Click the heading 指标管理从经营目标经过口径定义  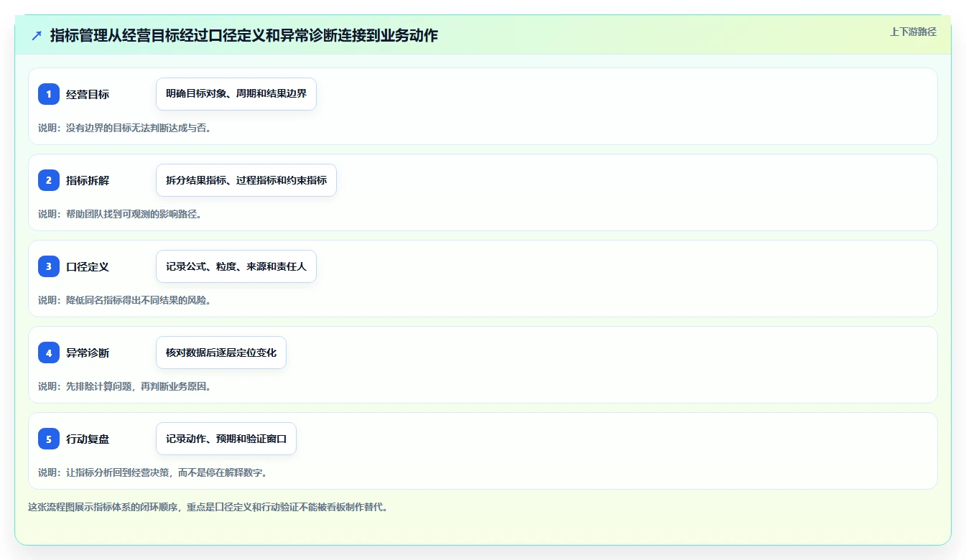point(243,35)
